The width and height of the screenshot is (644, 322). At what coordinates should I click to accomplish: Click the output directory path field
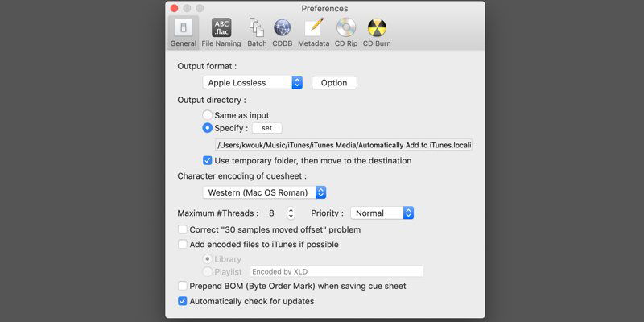click(x=344, y=145)
